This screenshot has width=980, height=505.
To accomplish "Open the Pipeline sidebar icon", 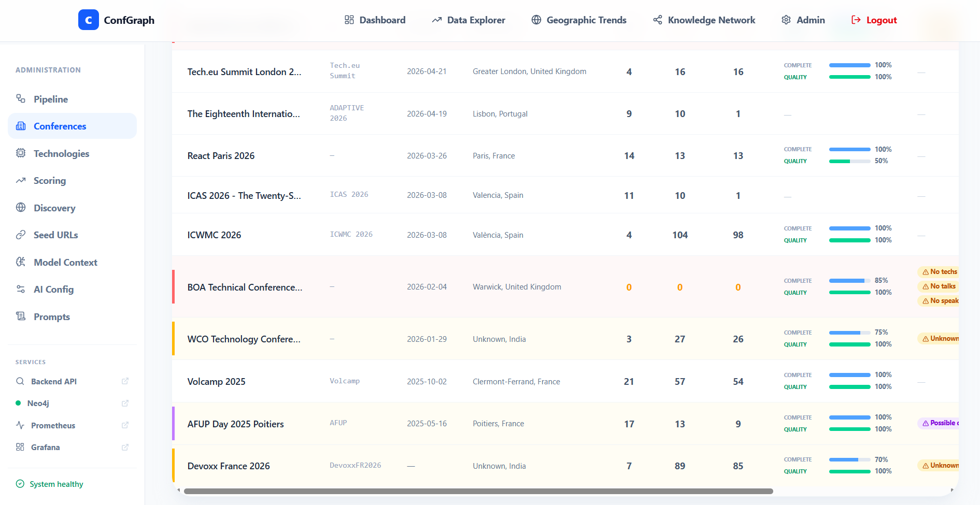I will (21, 98).
